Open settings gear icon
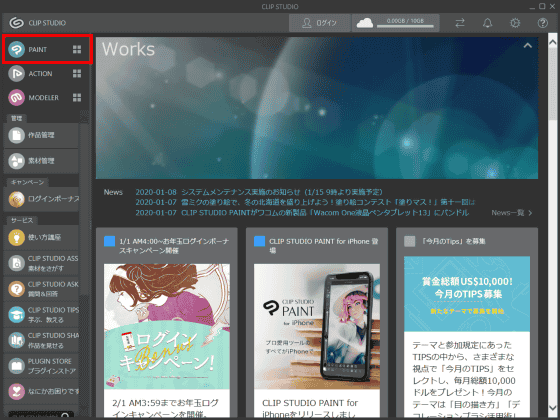 [x=515, y=23]
